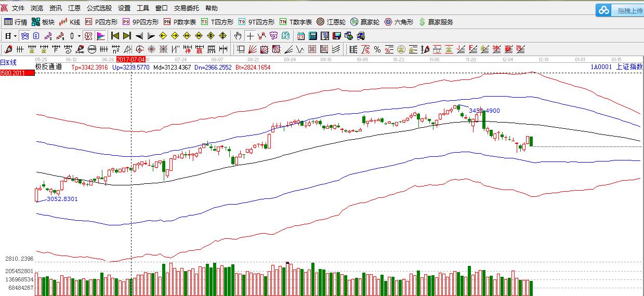
Task: Click the 2017-07-04 date marker on axis
Action: (x=131, y=60)
